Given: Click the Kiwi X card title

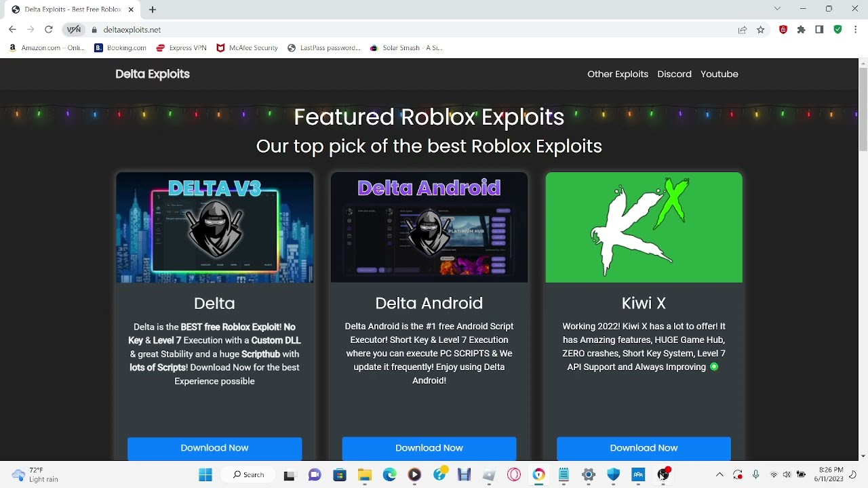Looking at the screenshot, I should pyautogui.click(x=644, y=303).
